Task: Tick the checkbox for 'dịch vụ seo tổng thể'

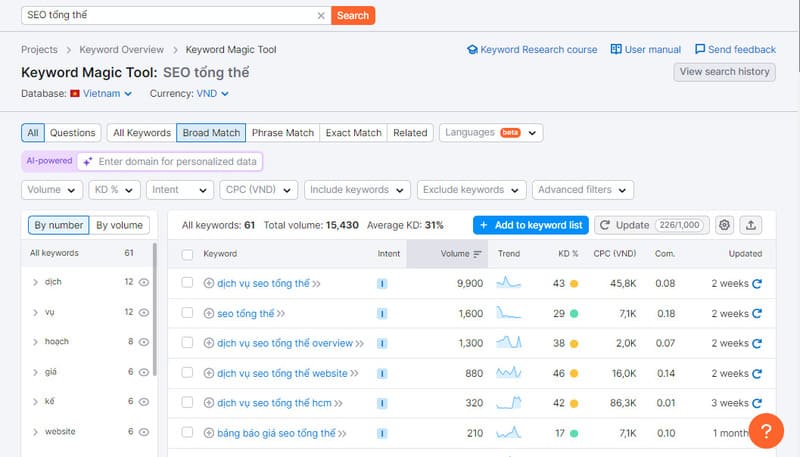Action: click(x=187, y=284)
